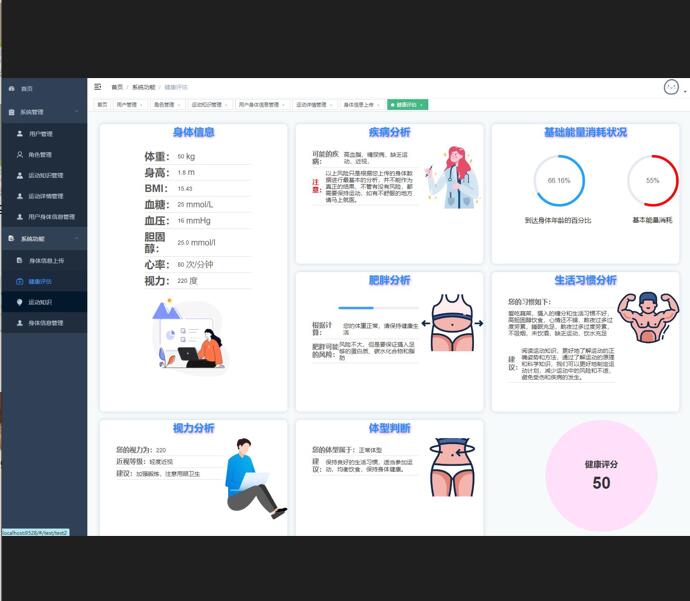Click the sitting man illustration in 视力分析
This screenshot has width=690, height=601.
(256, 478)
